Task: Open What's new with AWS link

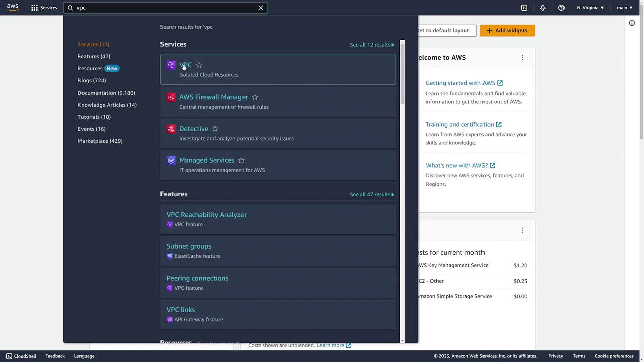Action: [460, 165]
